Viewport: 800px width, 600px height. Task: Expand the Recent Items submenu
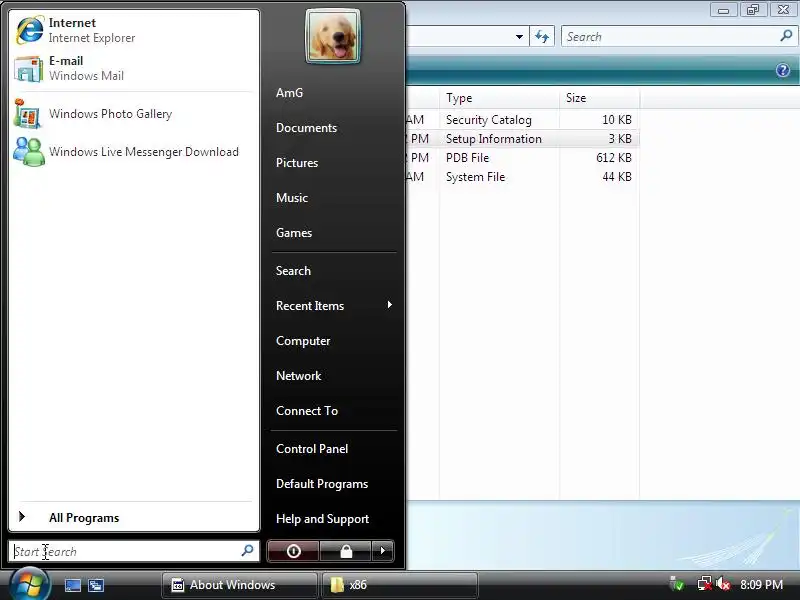tap(334, 306)
